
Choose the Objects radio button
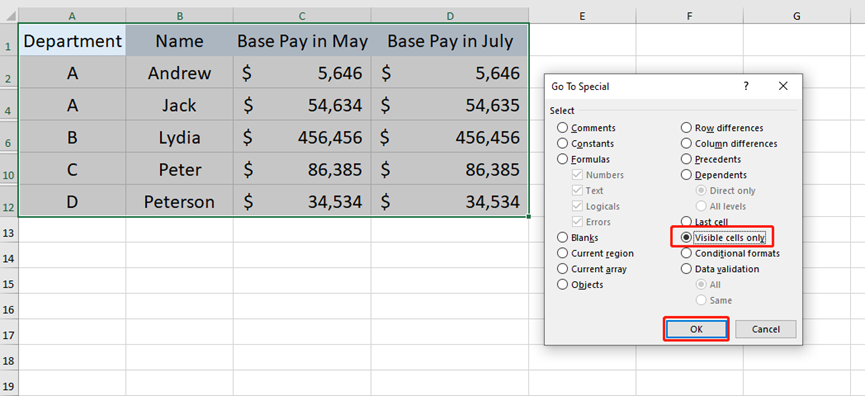[x=562, y=285]
